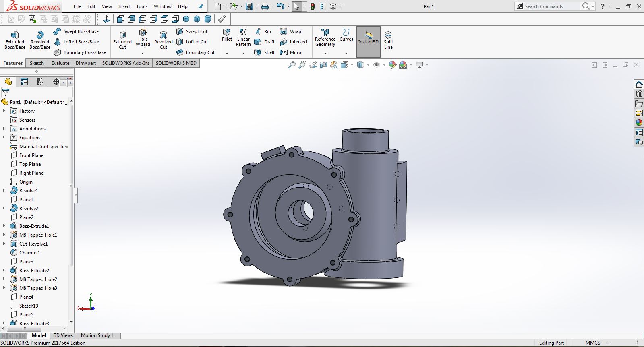The width and height of the screenshot is (644, 347).
Task: Apply the Fillet tool
Action: [227, 35]
